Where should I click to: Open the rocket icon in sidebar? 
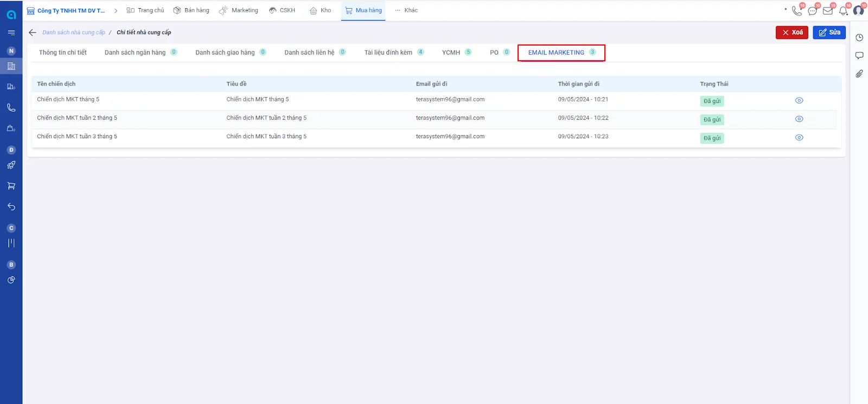(11, 165)
